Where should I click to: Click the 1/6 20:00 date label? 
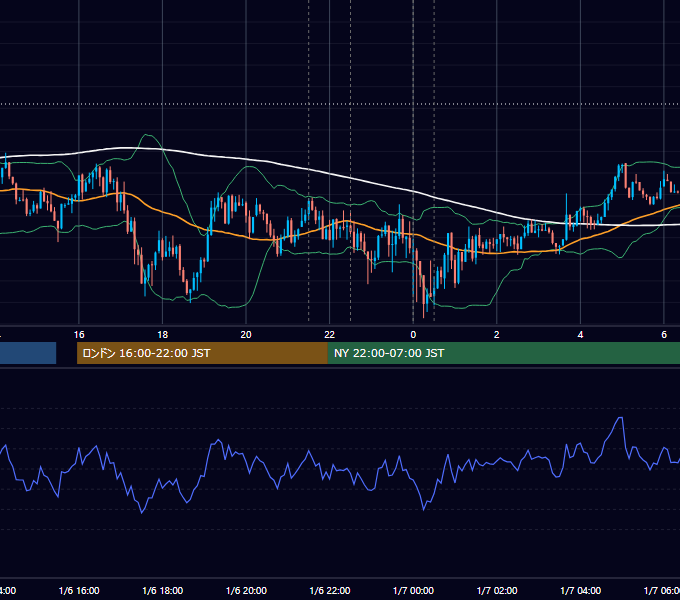(x=246, y=590)
